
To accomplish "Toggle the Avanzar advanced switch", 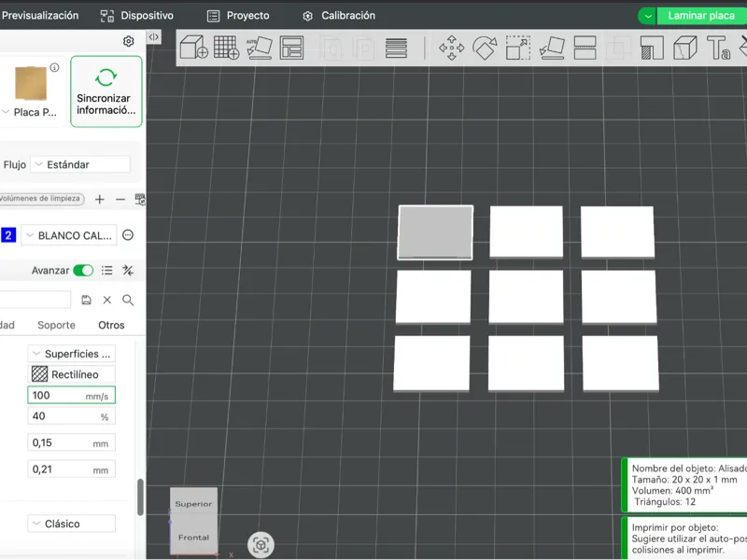I will coord(83,271).
